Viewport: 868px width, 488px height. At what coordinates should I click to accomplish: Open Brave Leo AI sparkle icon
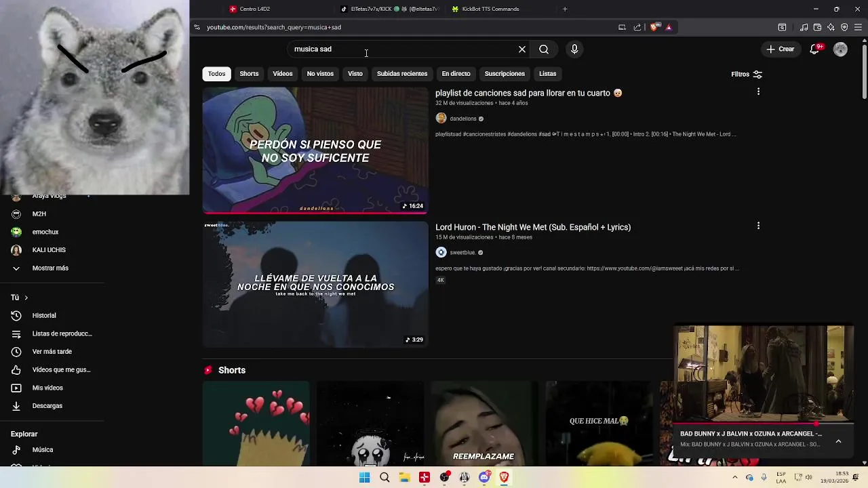(x=831, y=27)
